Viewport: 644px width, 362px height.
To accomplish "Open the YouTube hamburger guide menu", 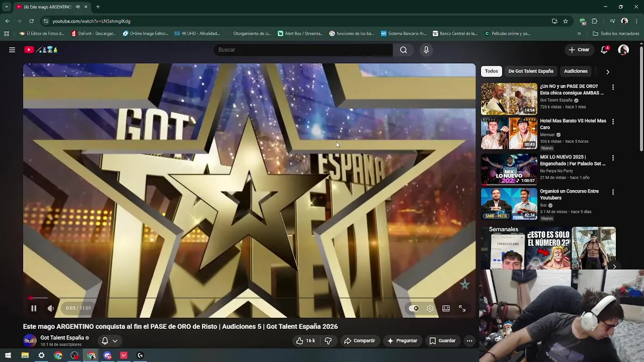I will 12,50.
